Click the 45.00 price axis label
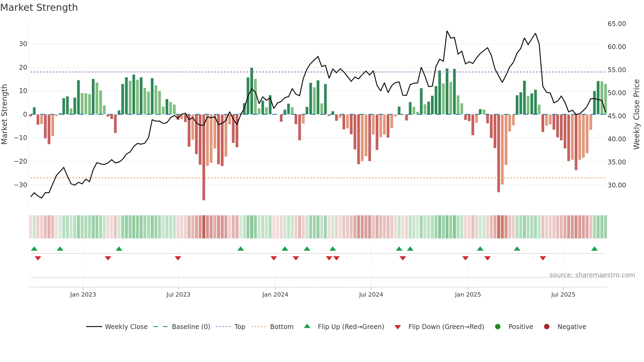 pyautogui.click(x=617, y=116)
